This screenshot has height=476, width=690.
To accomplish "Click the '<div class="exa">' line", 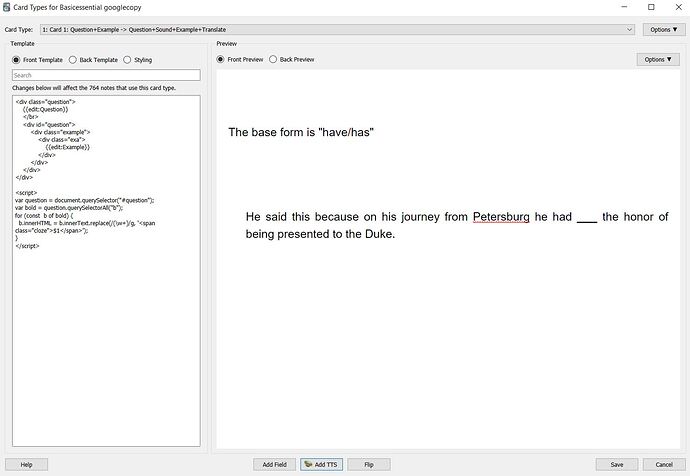I will (62, 139).
